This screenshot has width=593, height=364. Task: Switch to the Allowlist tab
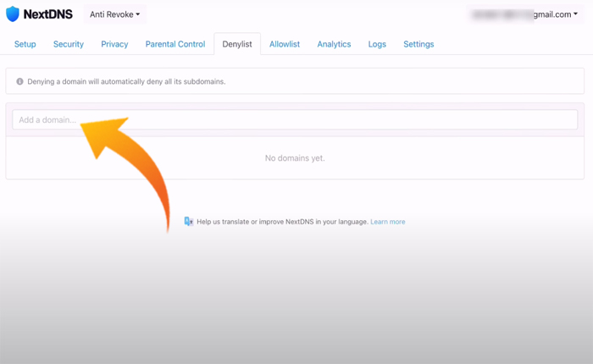[x=285, y=44]
